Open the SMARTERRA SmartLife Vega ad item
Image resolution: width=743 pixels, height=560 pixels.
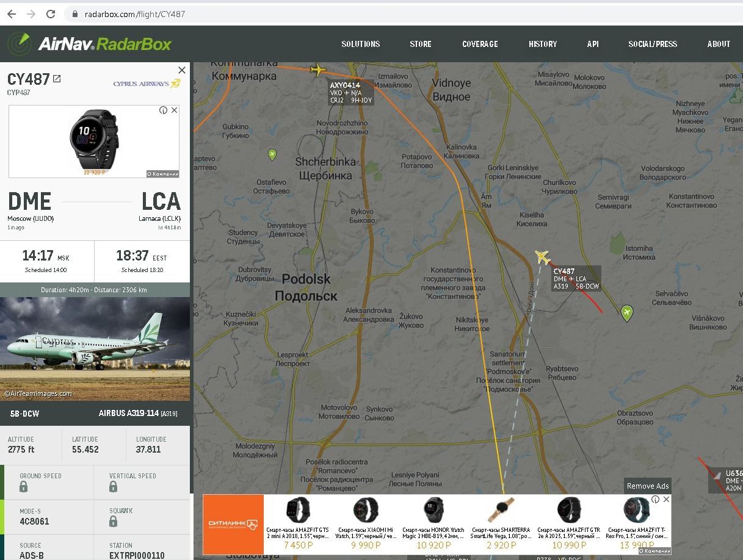(501, 523)
